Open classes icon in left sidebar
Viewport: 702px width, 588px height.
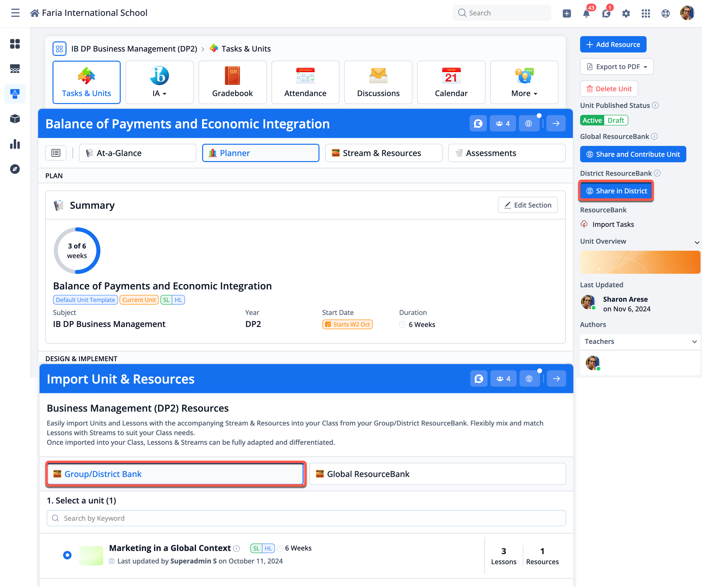point(15,94)
